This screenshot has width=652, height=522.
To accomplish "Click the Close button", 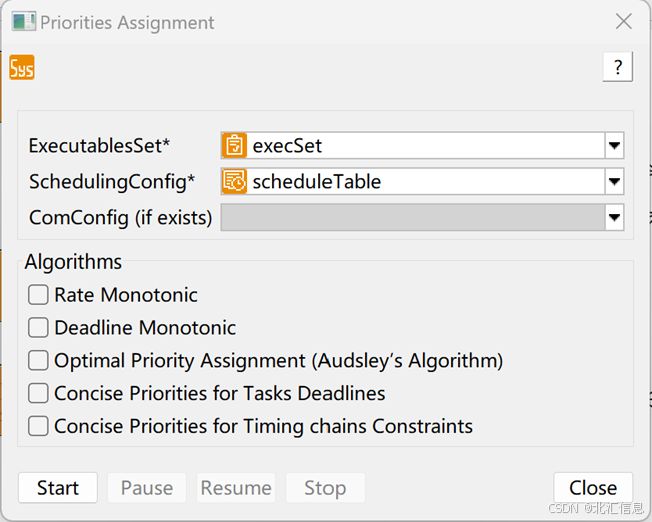I will pyautogui.click(x=593, y=488).
